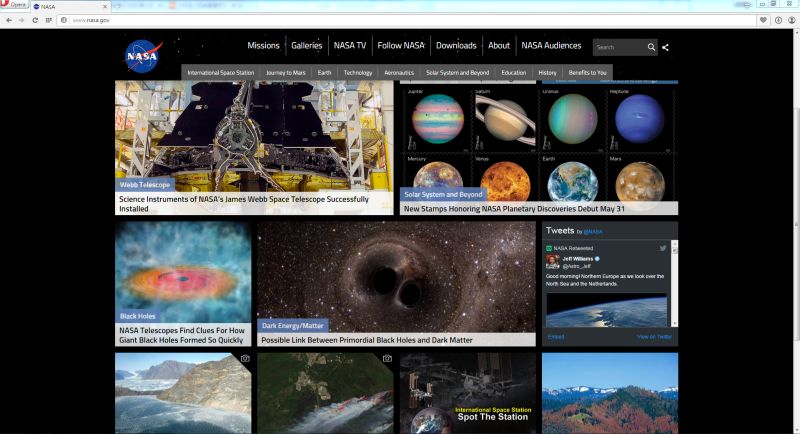
Task: Select Benefits to You topic
Action: pyautogui.click(x=588, y=72)
